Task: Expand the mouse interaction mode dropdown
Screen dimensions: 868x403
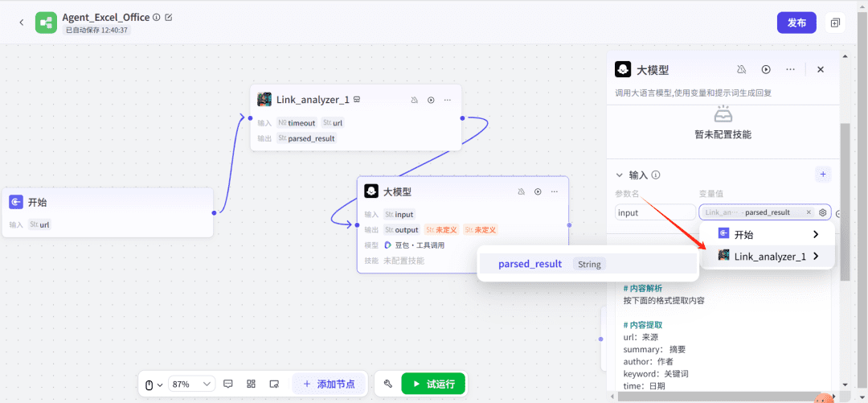Action: pyautogui.click(x=152, y=384)
